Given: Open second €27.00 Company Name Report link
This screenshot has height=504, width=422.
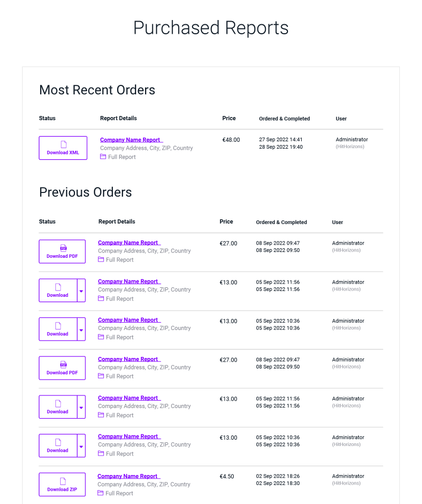Looking at the screenshot, I should tap(129, 359).
